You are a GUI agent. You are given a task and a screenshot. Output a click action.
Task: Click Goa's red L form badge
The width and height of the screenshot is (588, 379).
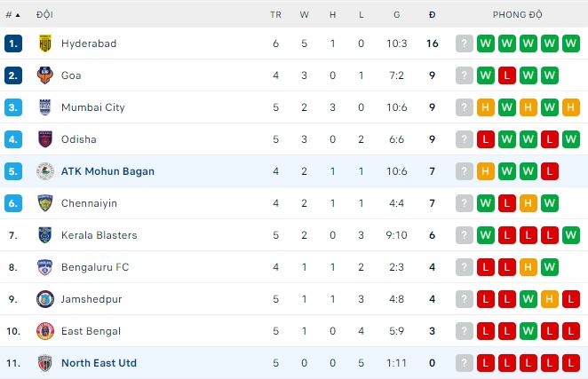coord(507,75)
